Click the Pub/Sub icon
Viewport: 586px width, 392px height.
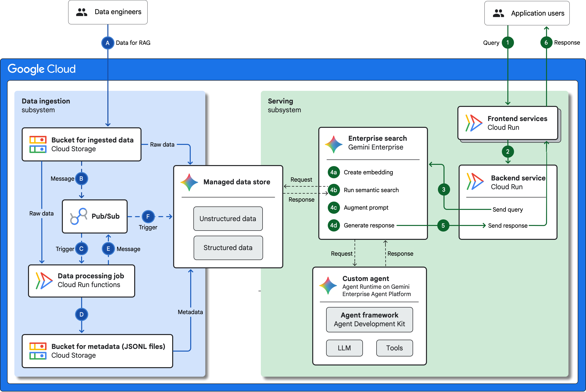tap(78, 216)
